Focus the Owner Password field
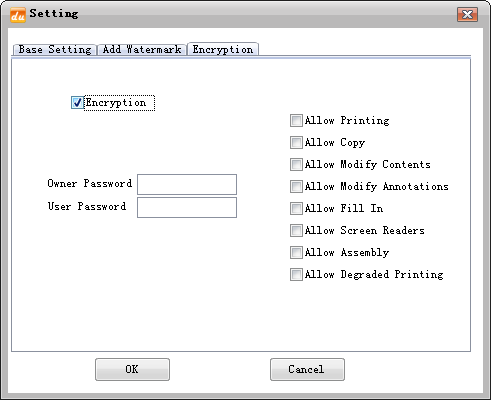Screen dimensions: 491x400 coord(187,184)
